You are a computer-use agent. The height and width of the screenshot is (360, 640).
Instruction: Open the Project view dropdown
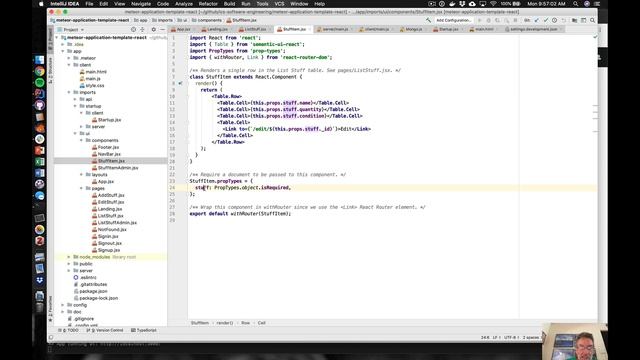(x=71, y=29)
